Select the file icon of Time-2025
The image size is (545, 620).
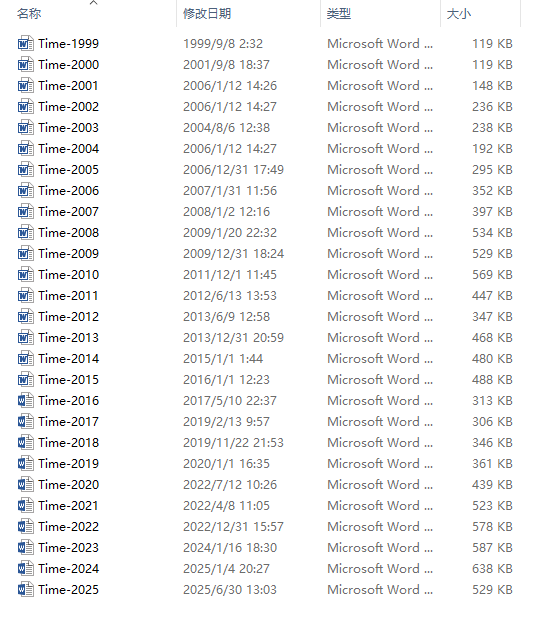pos(25,590)
